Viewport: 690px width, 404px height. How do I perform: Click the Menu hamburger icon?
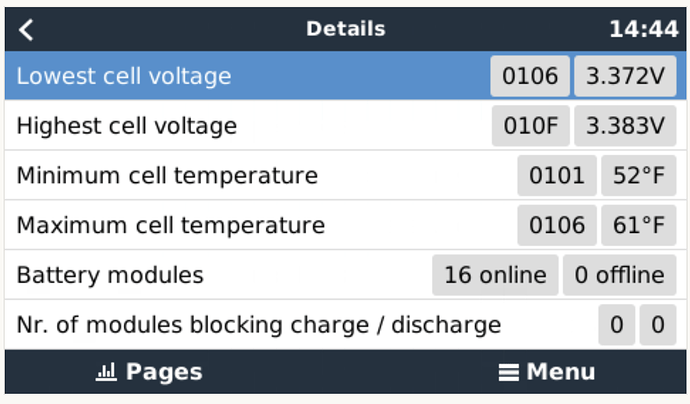point(509,372)
